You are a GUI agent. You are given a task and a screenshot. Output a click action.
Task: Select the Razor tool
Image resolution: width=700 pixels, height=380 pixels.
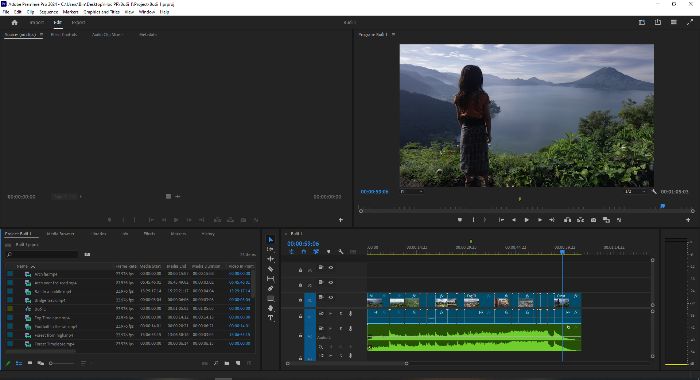(271, 269)
